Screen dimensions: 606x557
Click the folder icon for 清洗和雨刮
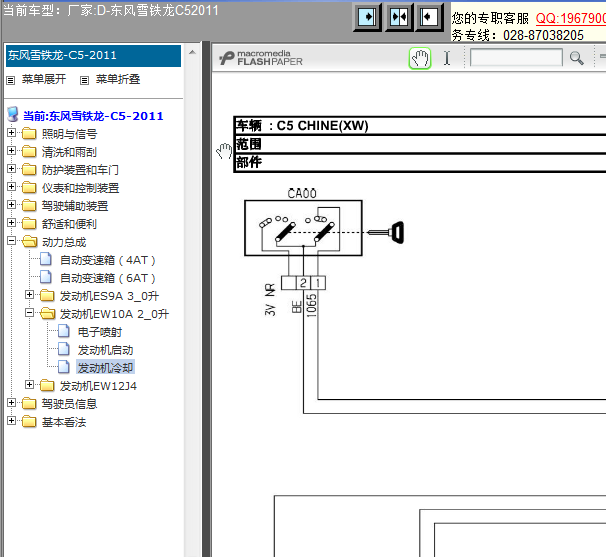click(29, 151)
